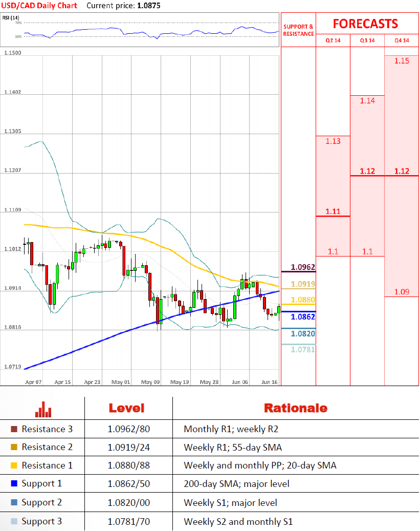Click the 1.0719 price axis label
The height and width of the screenshot is (531, 420).
coord(12,367)
